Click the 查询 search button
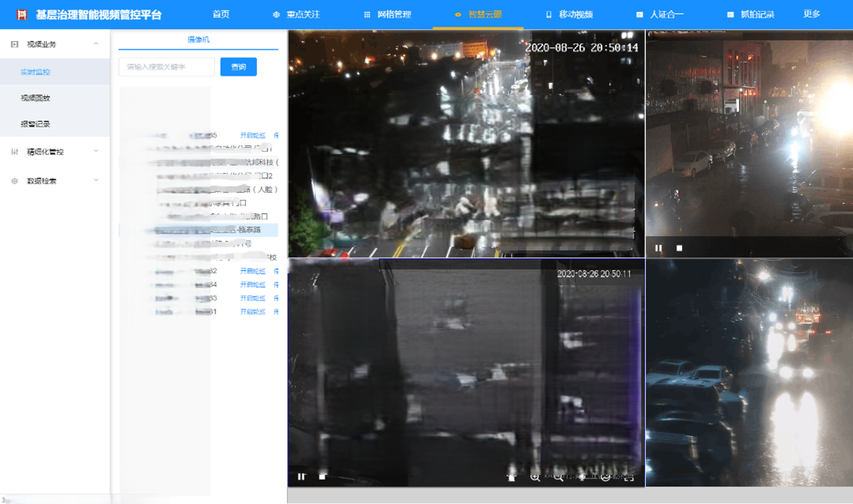The height and width of the screenshot is (504, 853). click(239, 67)
